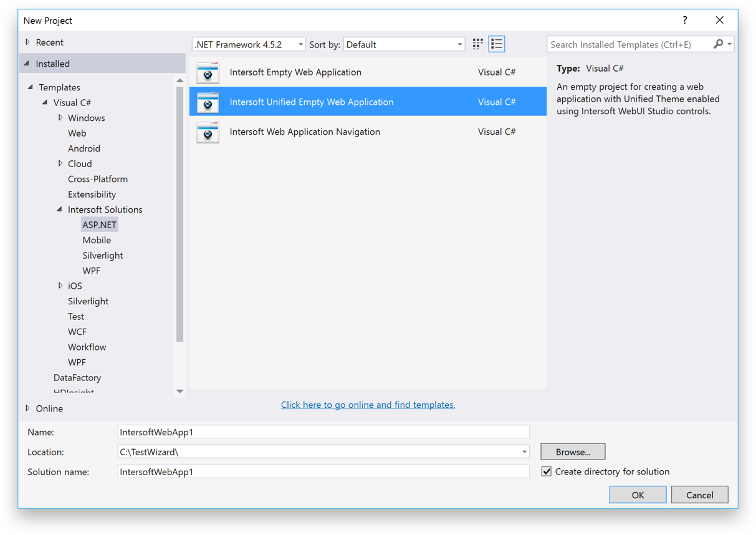Open the help question mark button
Image resolution: width=756 pixels, height=535 pixels.
coord(685,20)
